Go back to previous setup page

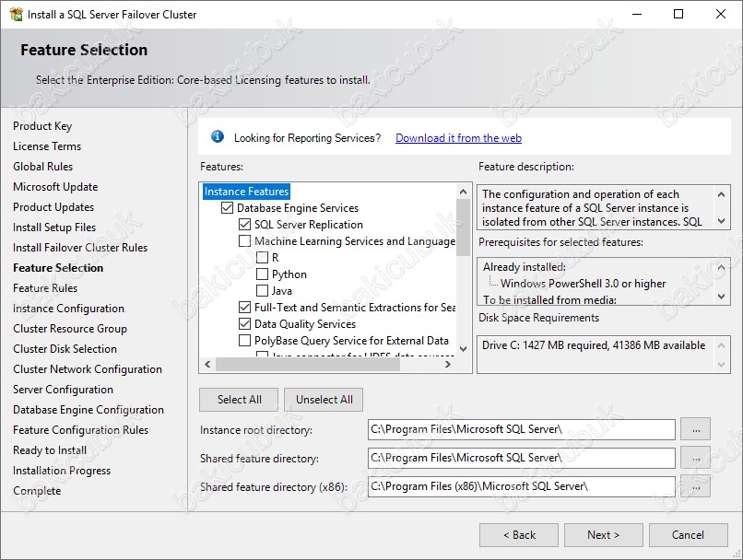519,535
